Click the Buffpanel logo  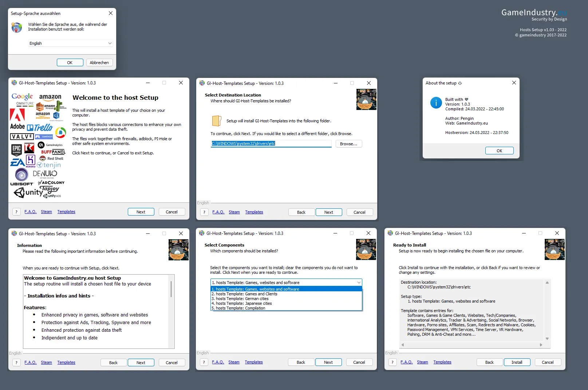tap(53, 152)
